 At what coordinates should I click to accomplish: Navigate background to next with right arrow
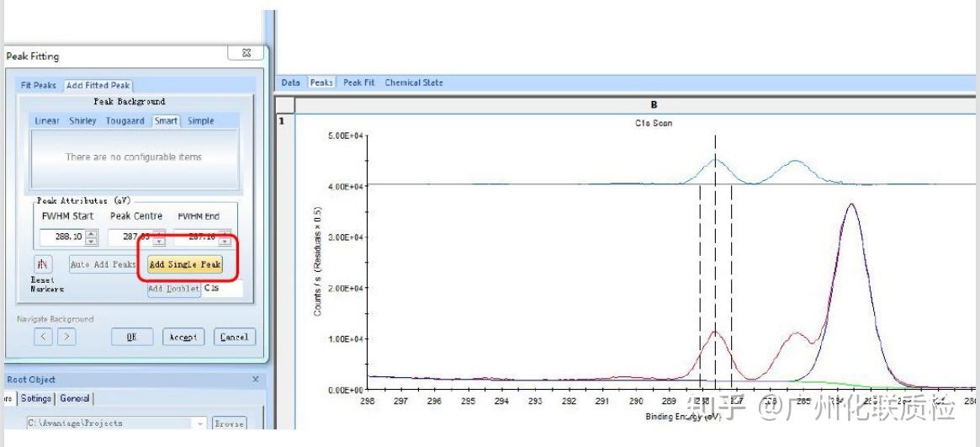(66, 337)
